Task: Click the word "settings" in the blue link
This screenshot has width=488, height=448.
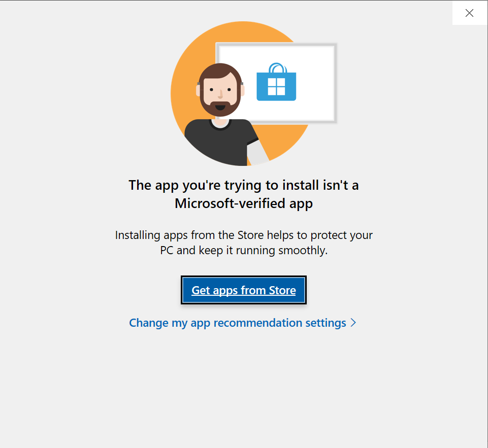Action: pos(326,323)
